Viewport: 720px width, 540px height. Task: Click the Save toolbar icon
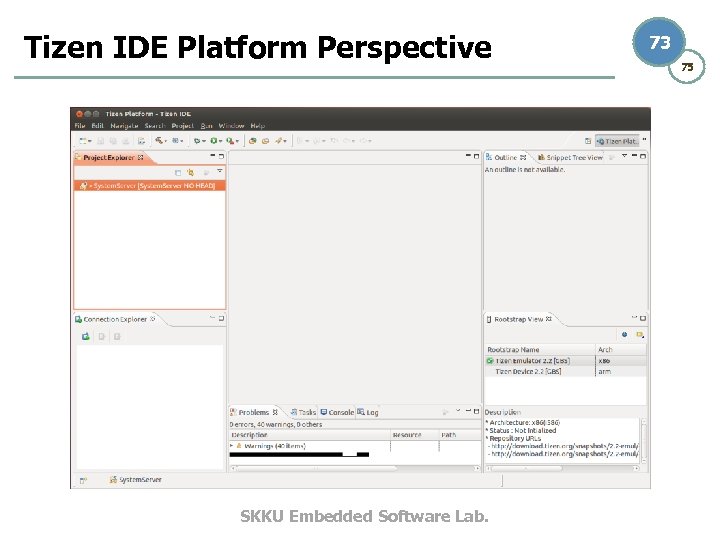coord(101,141)
